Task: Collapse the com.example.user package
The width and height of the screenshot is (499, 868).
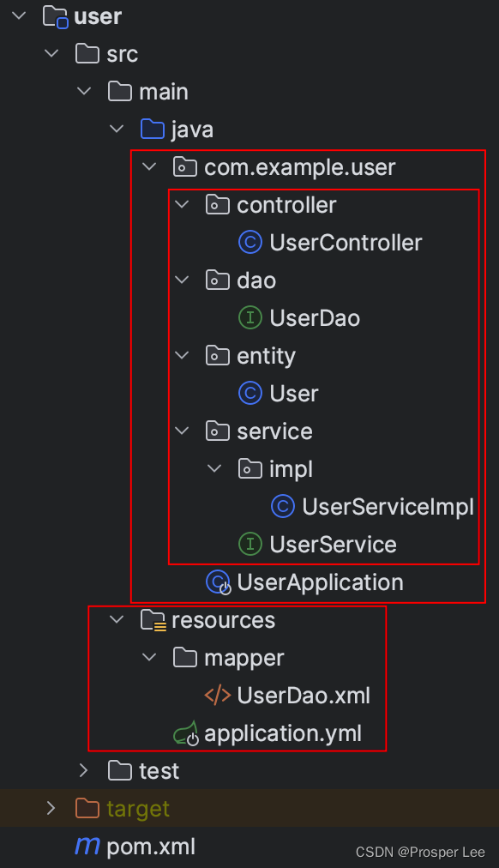Action: point(150,166)
